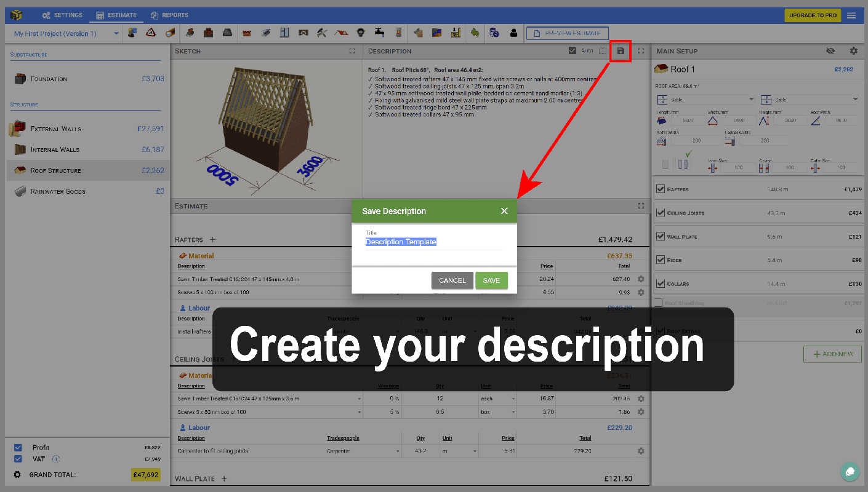Click the boiler heater toolbar icon
Screen dimensions: 868x492
398,33
